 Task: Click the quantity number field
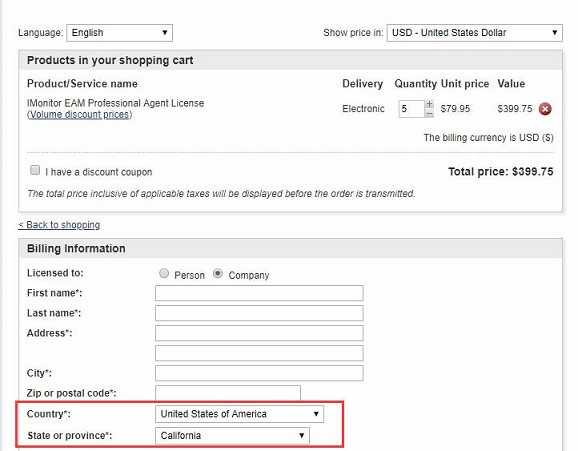pos(411,109)
